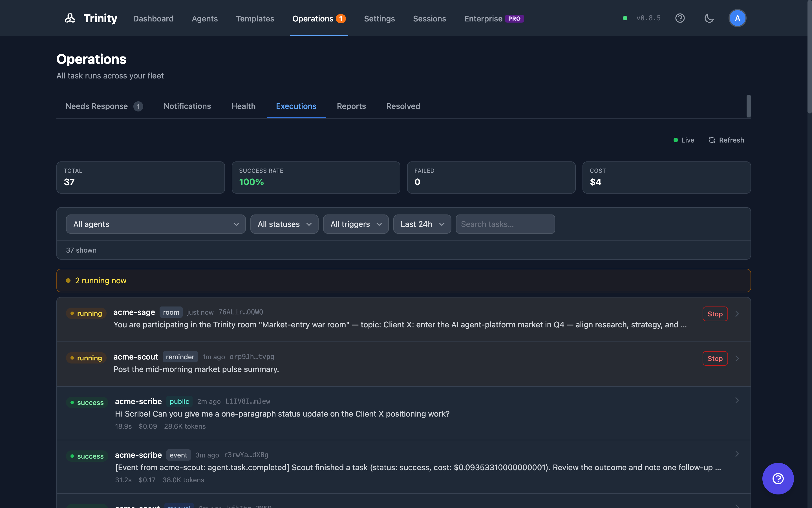Click the Refresh icon button
This screenshot has width=812, height=508.
click(x=726, y=140)
